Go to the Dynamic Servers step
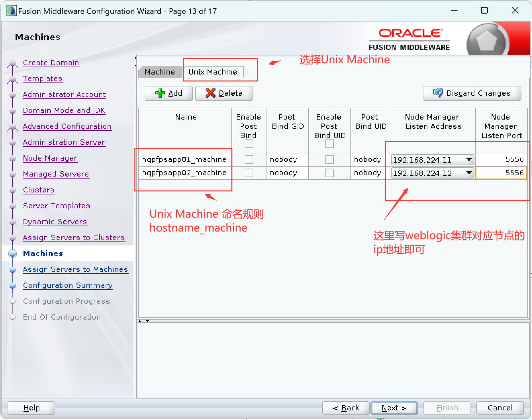The height and width of the screenshot is (420, 532). 55,222
